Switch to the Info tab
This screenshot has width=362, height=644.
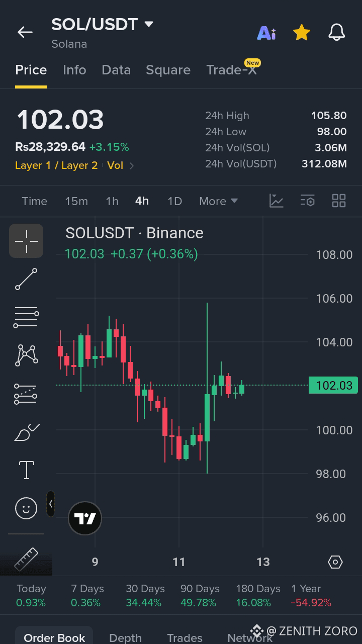tap(74, 70)
